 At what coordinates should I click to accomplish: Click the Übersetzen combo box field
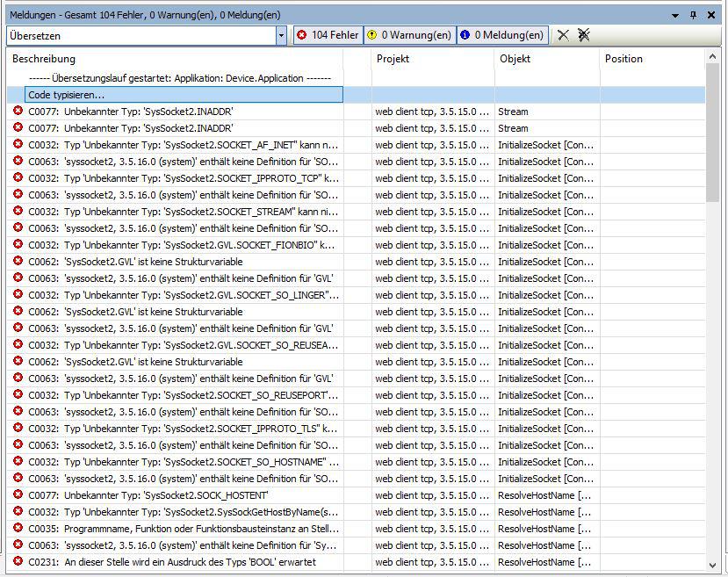coord(141,36)
